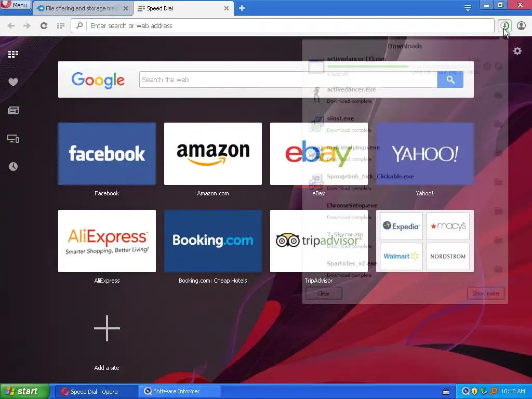Click the 10:18 AM taskbar clock

pos(513,392)
